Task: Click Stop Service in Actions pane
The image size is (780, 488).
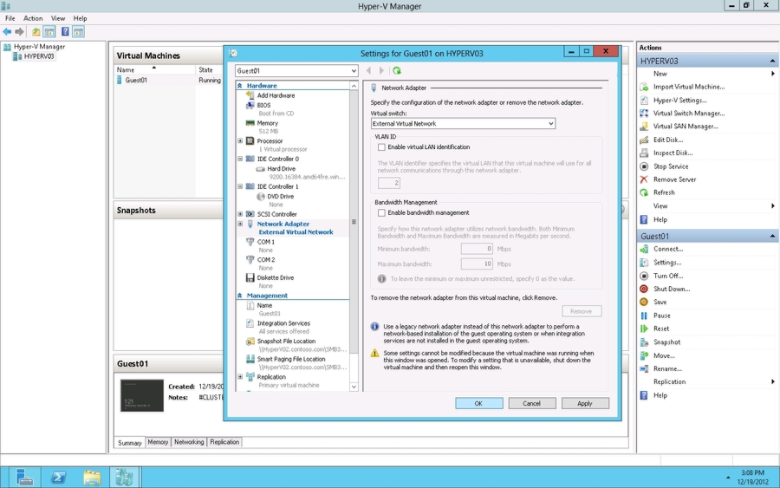Action: pos(671,166)
